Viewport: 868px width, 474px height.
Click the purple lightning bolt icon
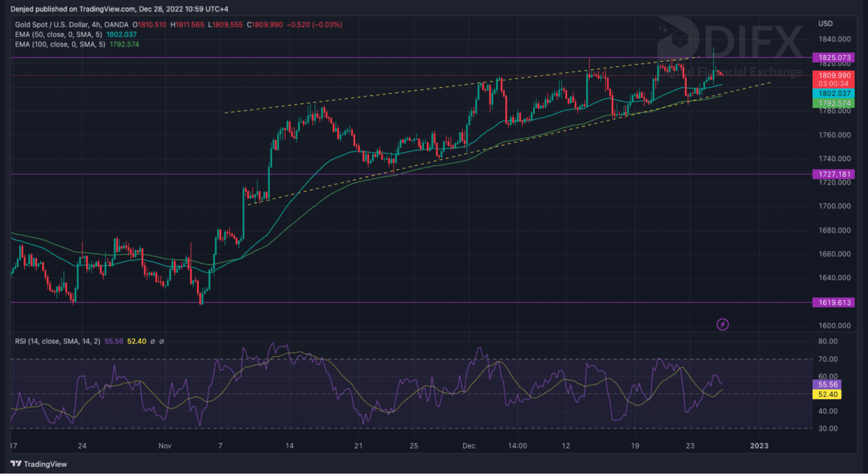pyautogui.click(x=722, y=324)
